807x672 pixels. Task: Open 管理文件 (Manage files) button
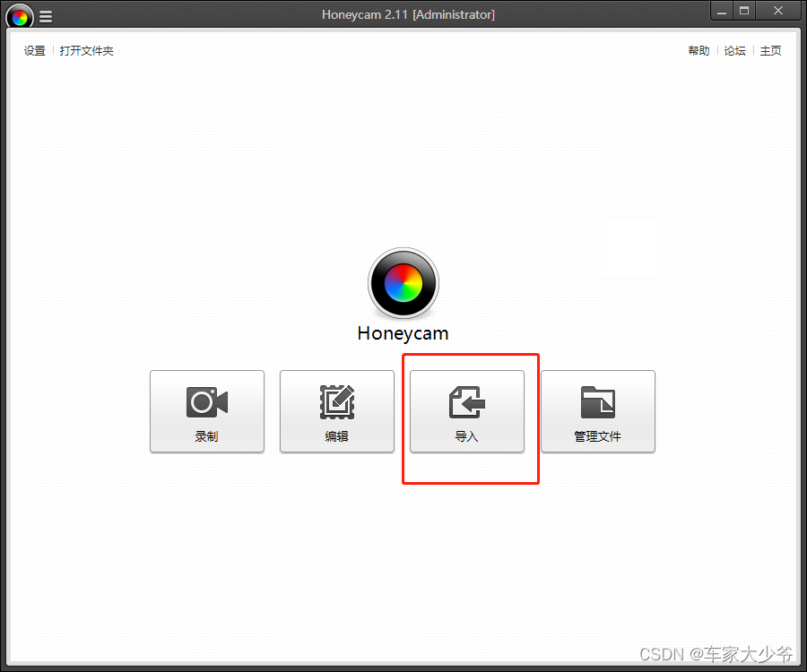(598, 411)
